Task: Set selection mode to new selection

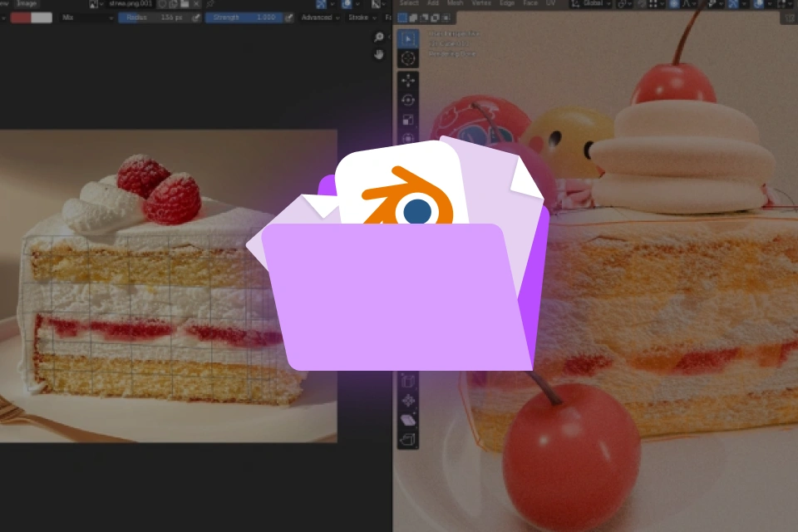Action: coord(402,17)
